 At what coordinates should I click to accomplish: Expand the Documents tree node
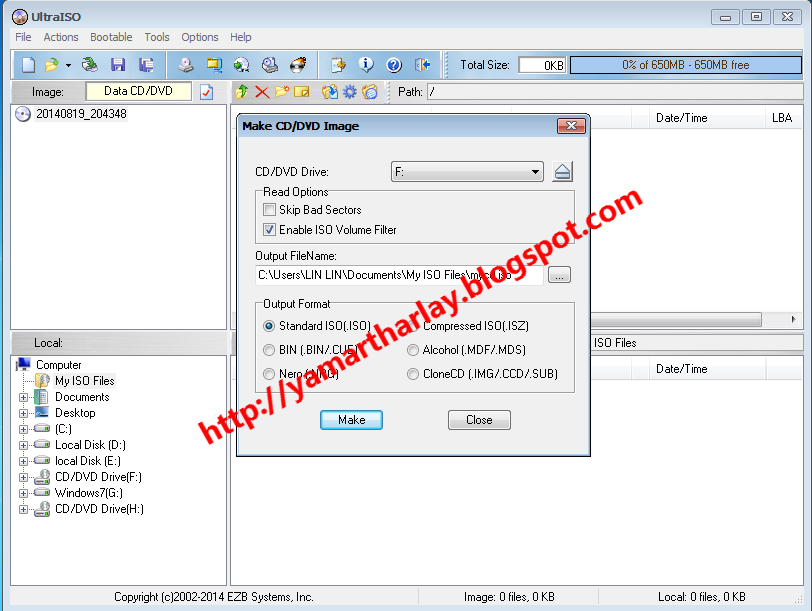click(x=23, y=398)
